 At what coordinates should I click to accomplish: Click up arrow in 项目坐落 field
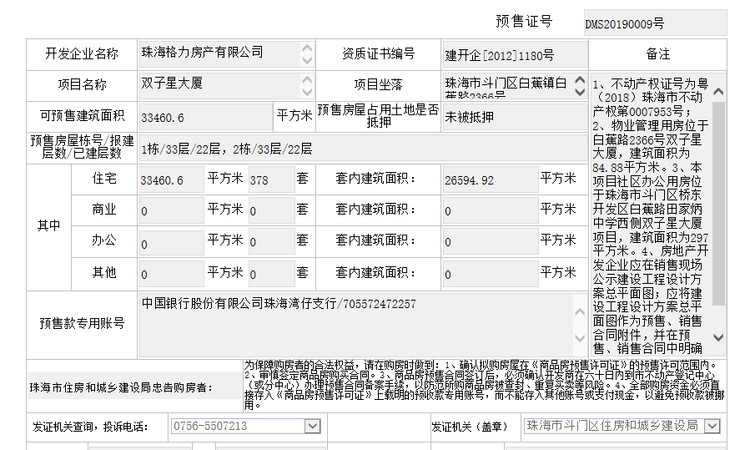tap(580, 79)
